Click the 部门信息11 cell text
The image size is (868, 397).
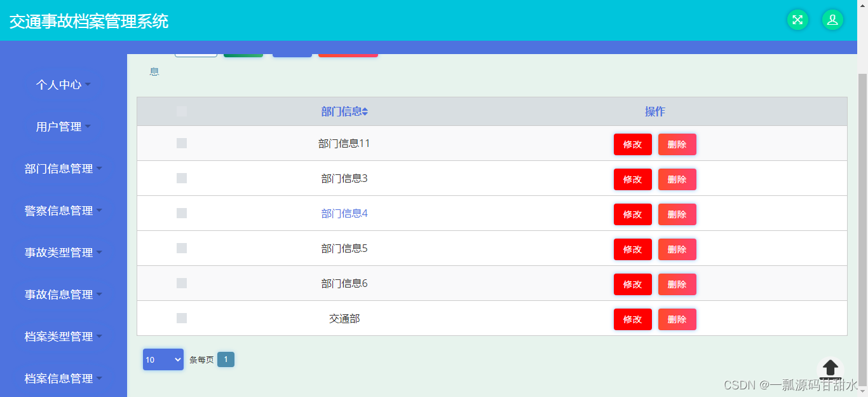pos(344,144)
